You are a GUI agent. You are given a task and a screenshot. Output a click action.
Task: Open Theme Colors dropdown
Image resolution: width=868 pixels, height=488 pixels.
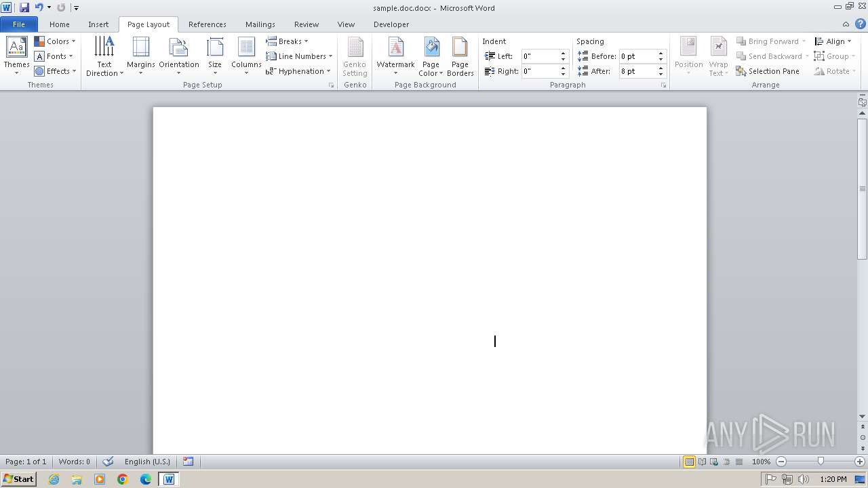click(x=55, y=41)
